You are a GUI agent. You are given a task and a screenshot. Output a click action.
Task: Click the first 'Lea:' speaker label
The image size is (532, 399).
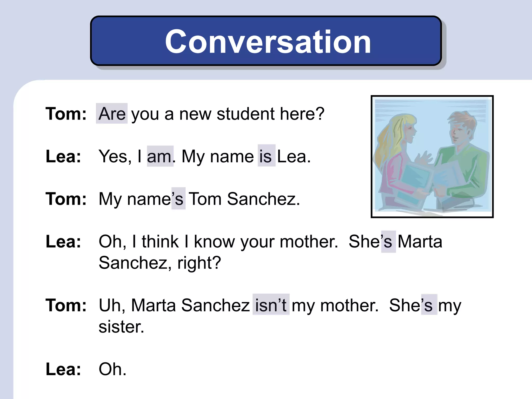63,156
